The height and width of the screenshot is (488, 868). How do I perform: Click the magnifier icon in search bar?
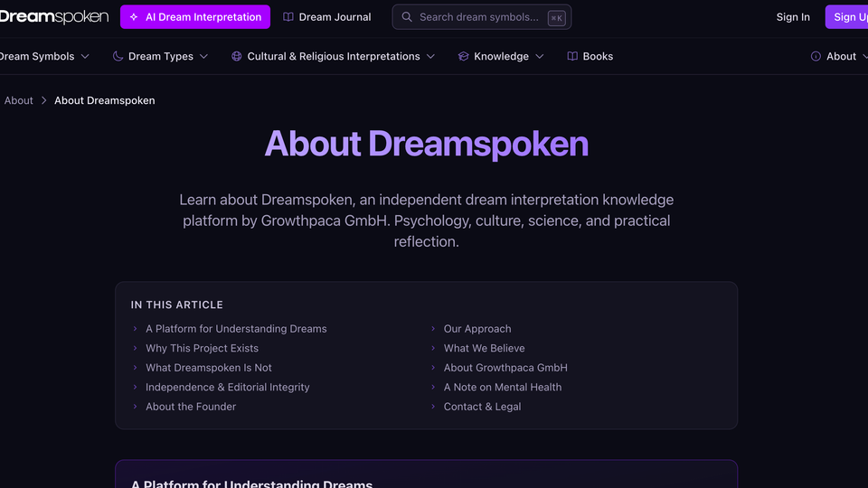[x=407, y=17]
